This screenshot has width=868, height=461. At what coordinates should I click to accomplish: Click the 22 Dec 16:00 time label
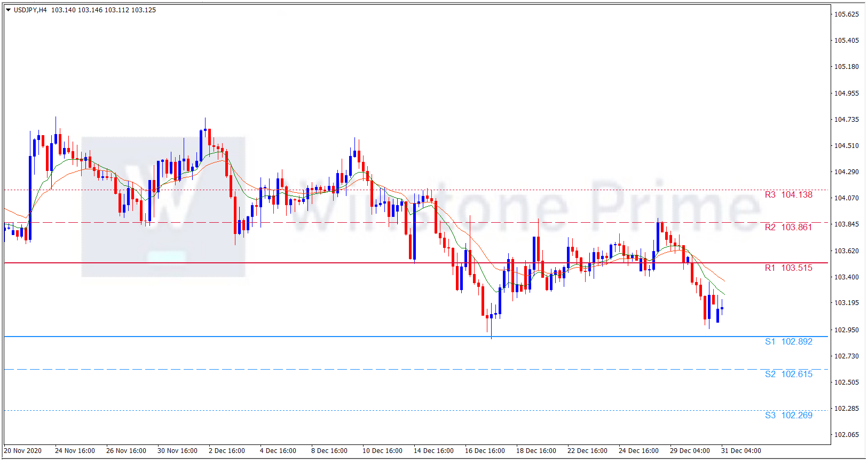pos(587,451)
